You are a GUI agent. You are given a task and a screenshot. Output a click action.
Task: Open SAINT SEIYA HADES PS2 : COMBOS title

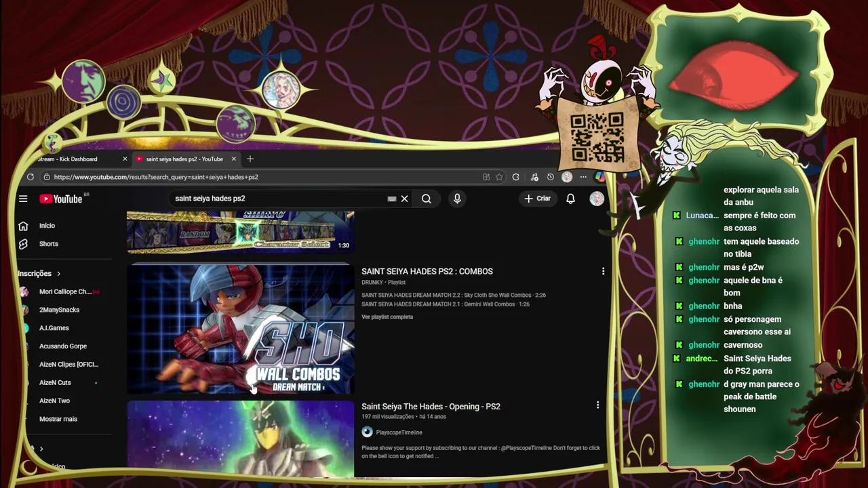pyautogui.click(x=427, y=271)
